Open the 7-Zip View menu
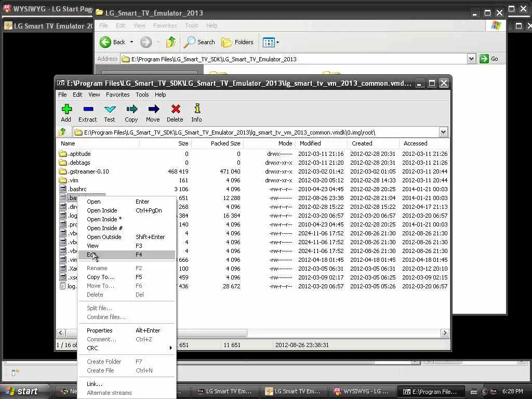This screenshot has width=532, height=399. click(94, 95)
